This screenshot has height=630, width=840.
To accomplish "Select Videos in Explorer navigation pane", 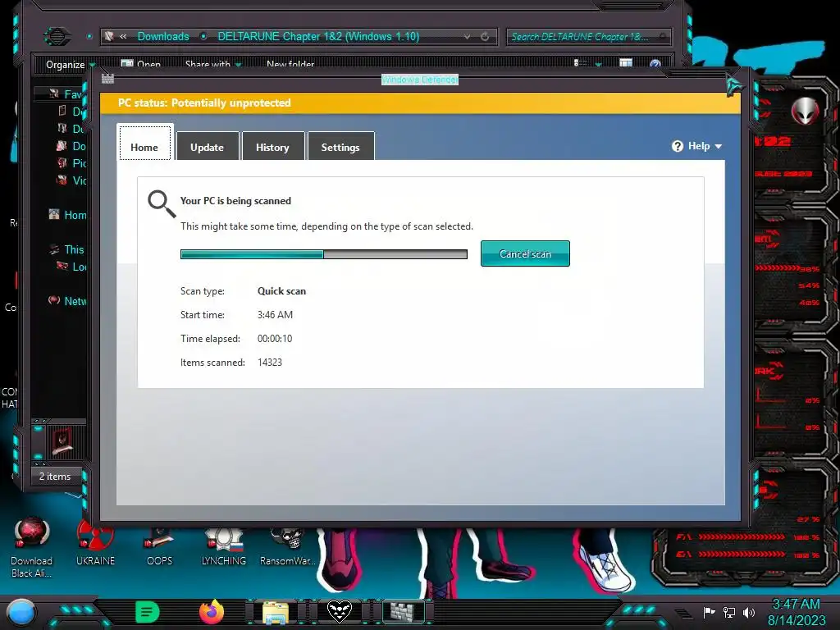I will 71,180.
